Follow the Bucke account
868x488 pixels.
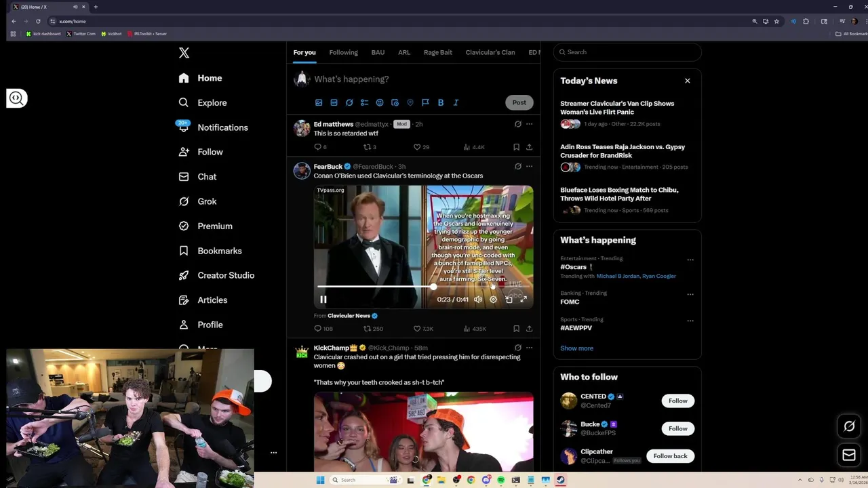[x=678, y=428]
